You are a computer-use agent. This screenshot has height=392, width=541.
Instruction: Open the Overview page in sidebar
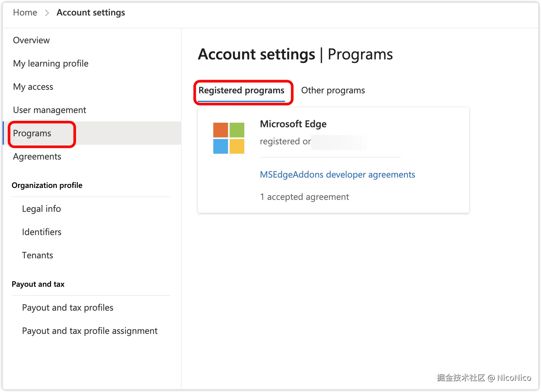(31, 40)
